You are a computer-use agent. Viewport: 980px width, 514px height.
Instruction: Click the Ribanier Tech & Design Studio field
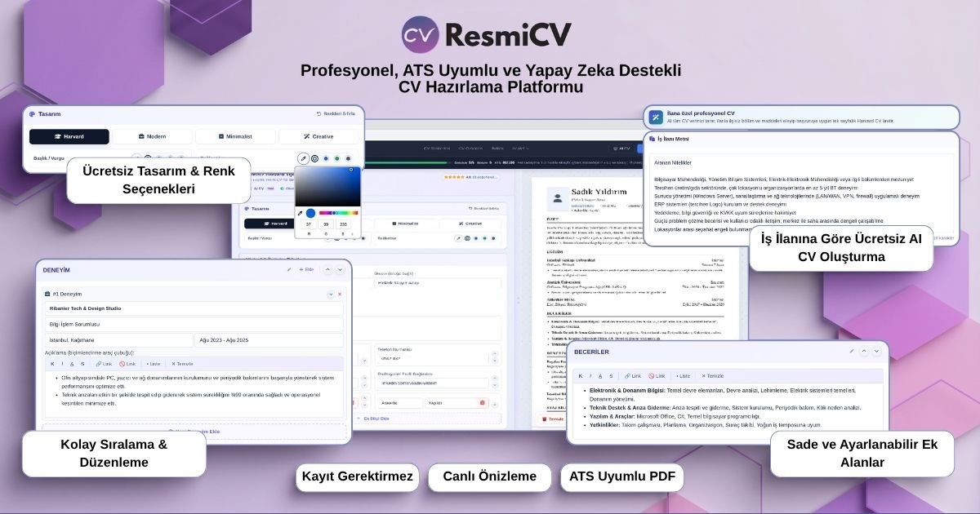tap(194, 308)
